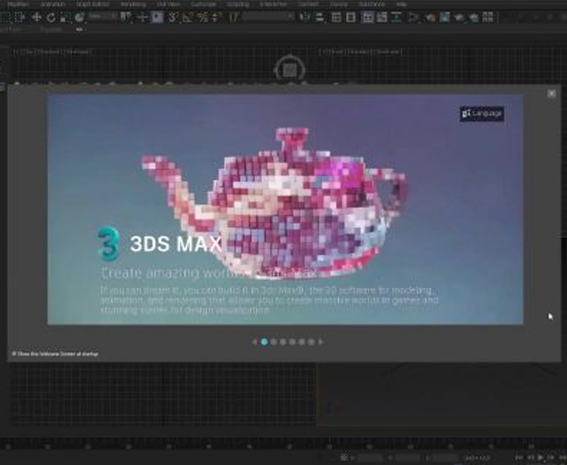Switch to the Populate ribbon tab
This screenshot has height=465, width=567.
coord(51,30)
